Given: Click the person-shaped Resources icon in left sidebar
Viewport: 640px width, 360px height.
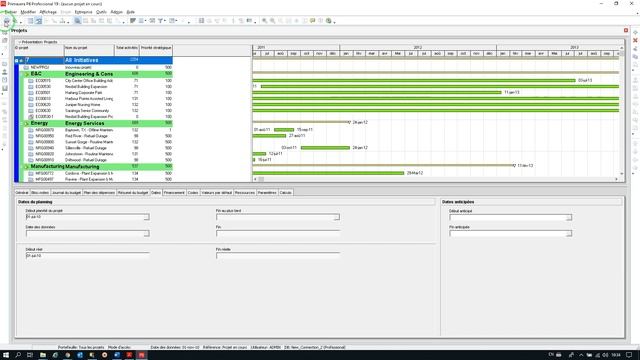Looking at the screenshot, I should pyautogui.click(x=4, y=72).
